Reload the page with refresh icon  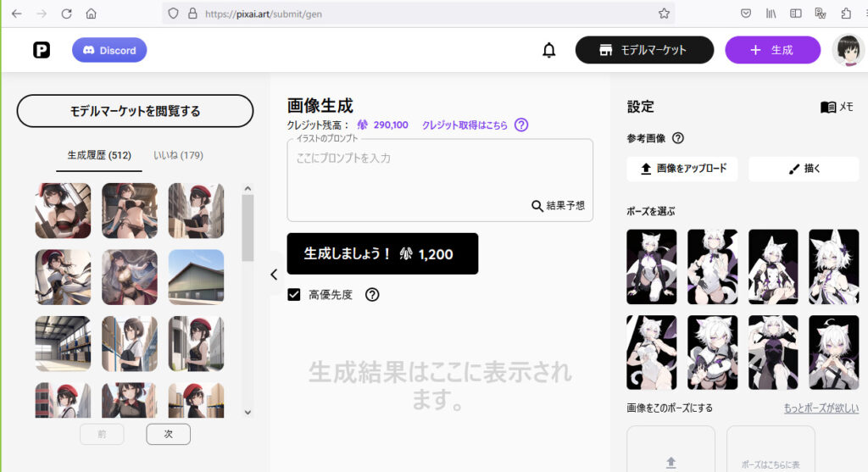click(x=66, y=14)
